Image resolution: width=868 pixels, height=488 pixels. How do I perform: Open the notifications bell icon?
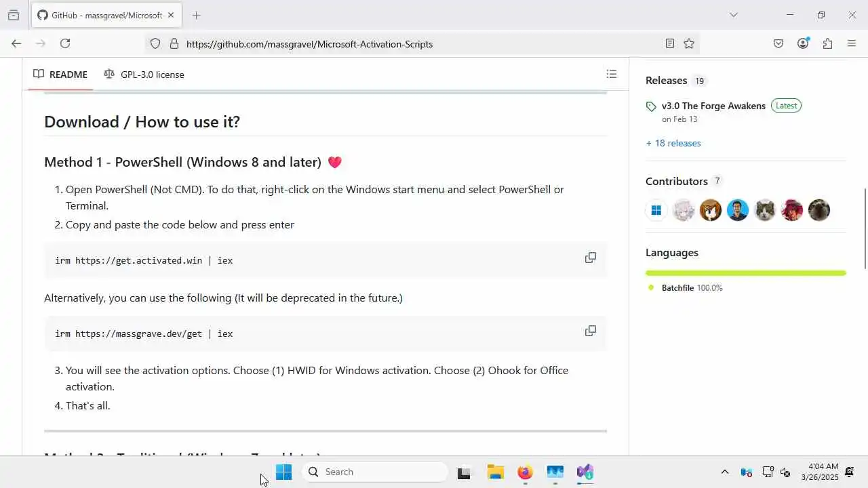pyautogui.click(x=849, y=472)
